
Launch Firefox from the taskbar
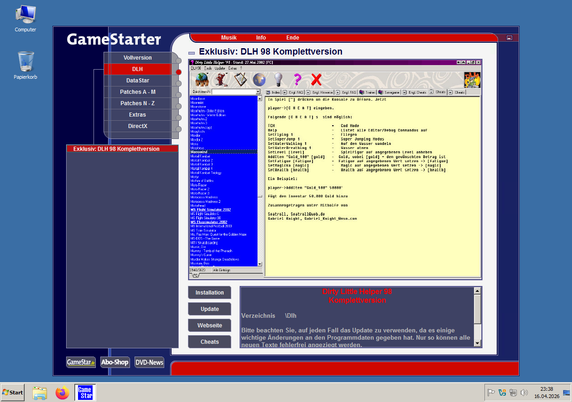click(62, 393)
